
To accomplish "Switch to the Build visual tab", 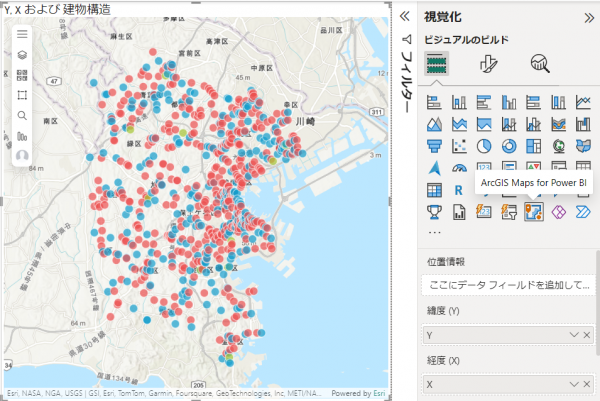I will coord(437,64).
